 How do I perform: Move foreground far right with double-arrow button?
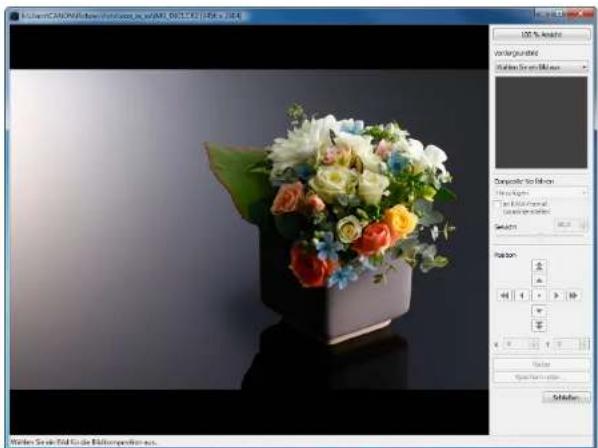point(573,295)
